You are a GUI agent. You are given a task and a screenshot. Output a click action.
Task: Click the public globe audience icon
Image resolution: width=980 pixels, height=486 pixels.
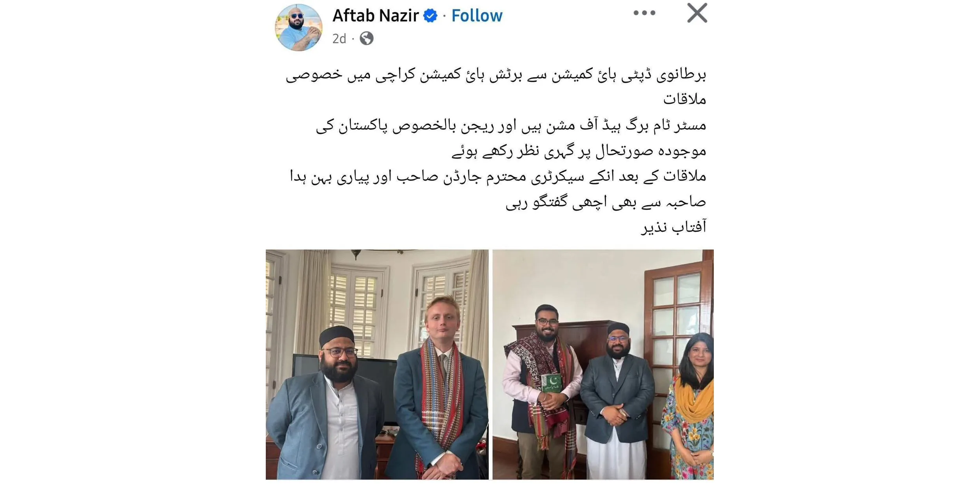tap(367, 38)
